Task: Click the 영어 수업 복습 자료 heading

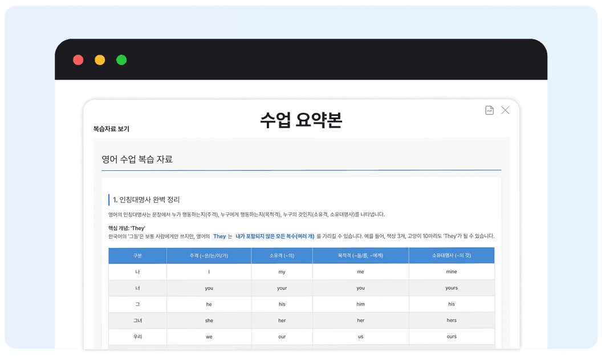Action: 137,159
